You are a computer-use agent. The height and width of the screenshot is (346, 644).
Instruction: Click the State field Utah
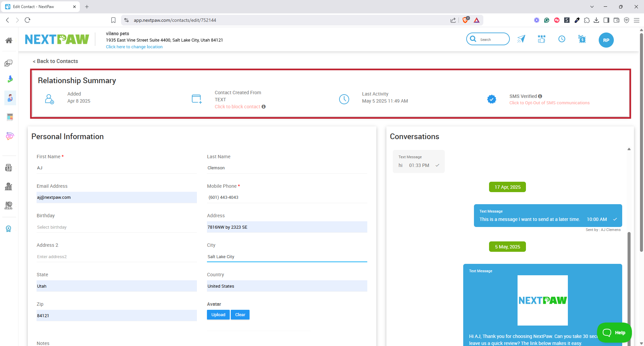pyautogui.click(x=117, y=286)
